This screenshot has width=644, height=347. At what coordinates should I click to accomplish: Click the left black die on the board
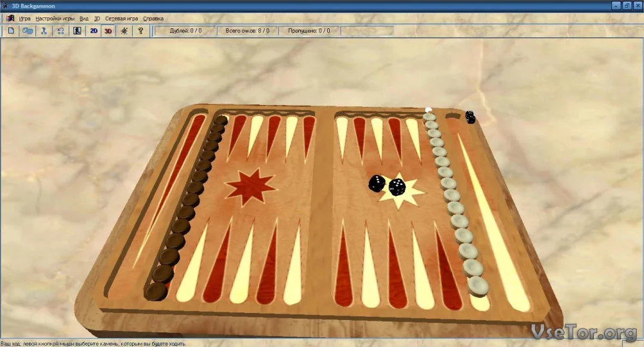(376, 183)
